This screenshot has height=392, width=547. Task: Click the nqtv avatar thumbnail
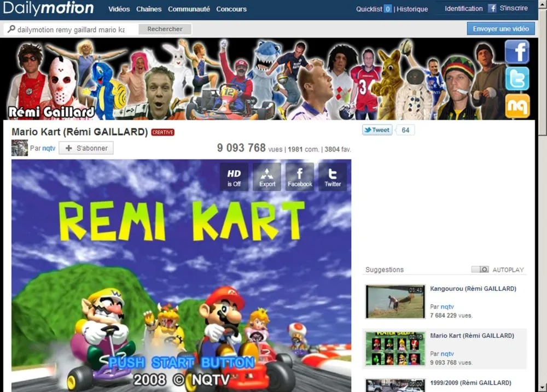[20, 148]
